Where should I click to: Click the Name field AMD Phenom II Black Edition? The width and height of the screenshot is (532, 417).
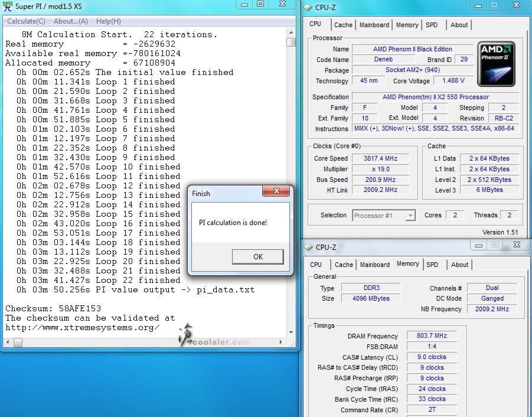click(412, 49)
